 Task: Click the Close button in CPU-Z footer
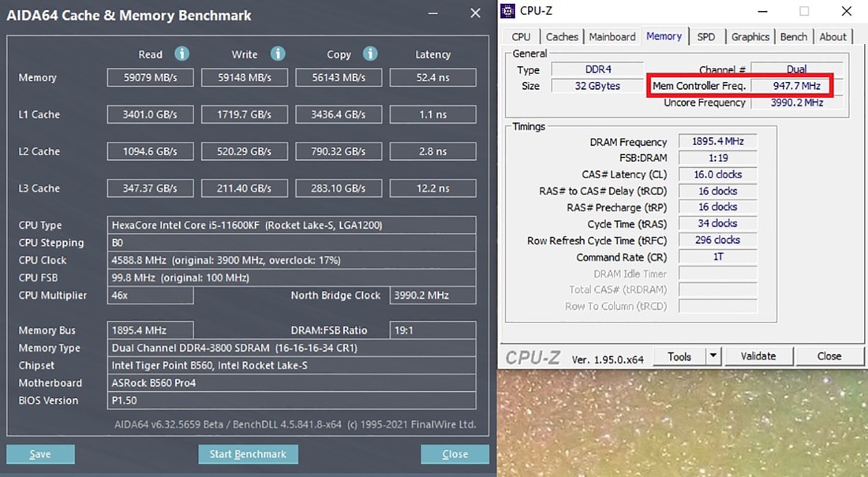[829, 356]
